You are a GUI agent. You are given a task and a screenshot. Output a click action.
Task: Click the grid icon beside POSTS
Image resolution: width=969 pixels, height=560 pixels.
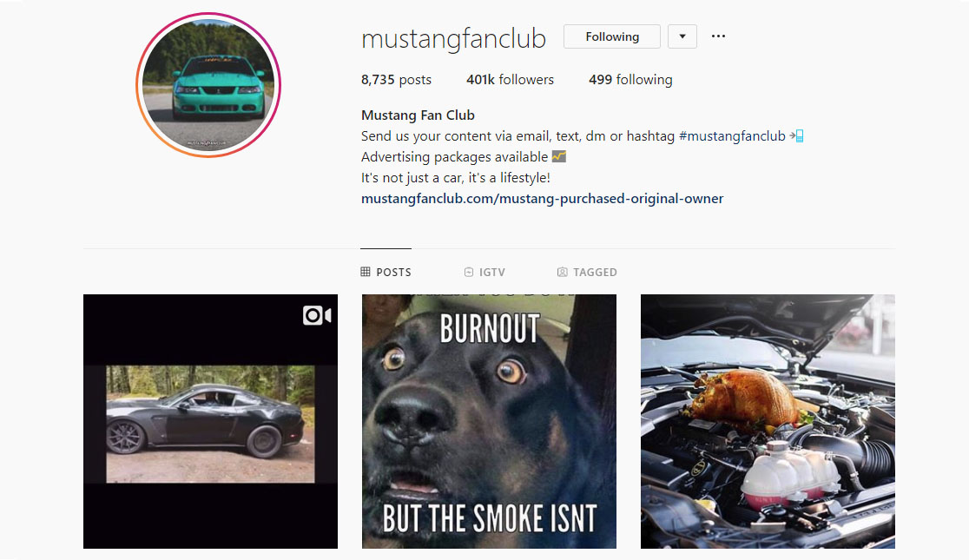click(x=366, y=272)
